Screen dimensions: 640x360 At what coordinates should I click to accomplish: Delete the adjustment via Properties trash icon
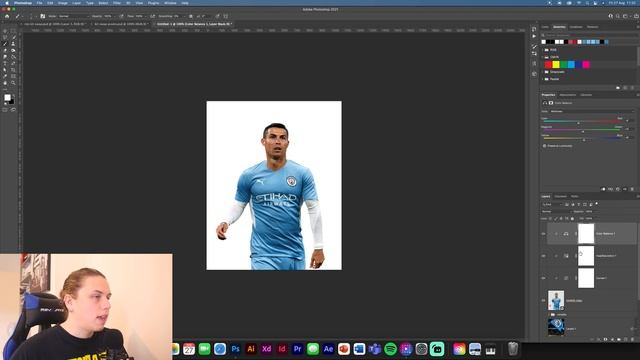632,189
